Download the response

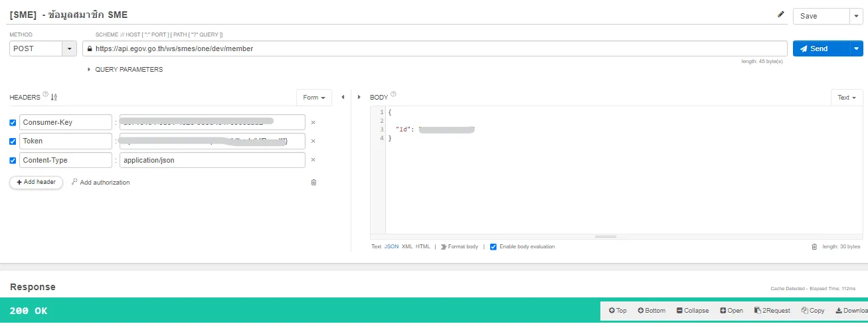click(x=851, y=310)
